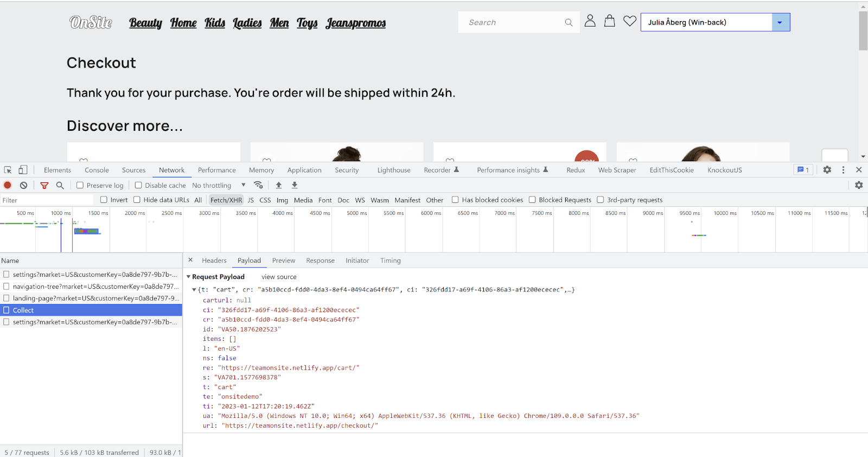Click the search magnifier icon in site header
This screenshot has height=457, width=868.
(569, 22)
